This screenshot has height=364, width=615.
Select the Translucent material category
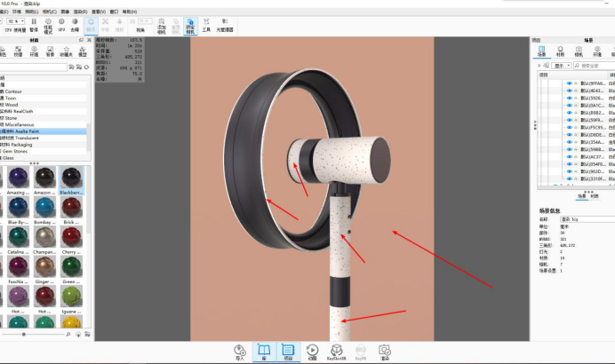click(27, 138)
